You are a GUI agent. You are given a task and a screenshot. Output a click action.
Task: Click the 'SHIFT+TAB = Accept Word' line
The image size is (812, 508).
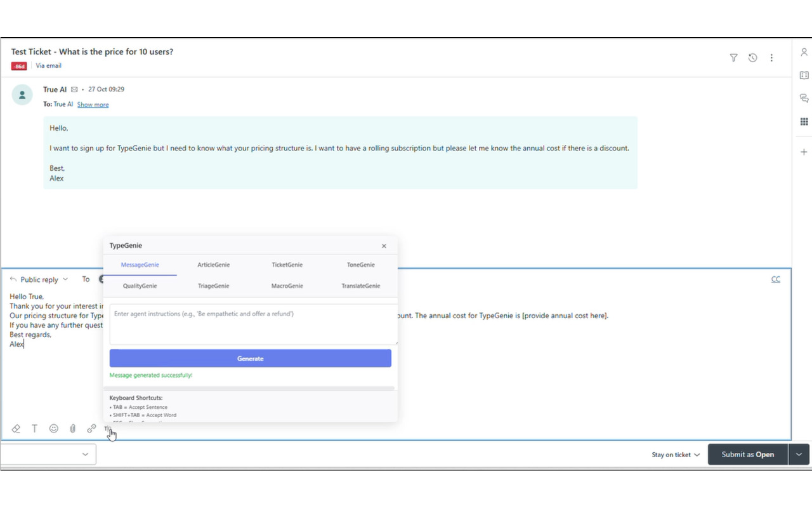coord(143,415)
